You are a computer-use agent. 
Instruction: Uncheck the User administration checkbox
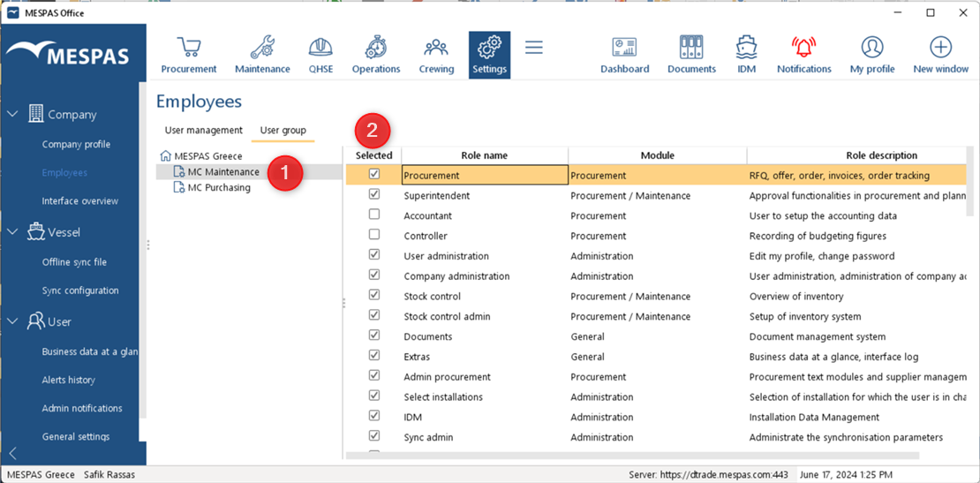tap(373, 255)
